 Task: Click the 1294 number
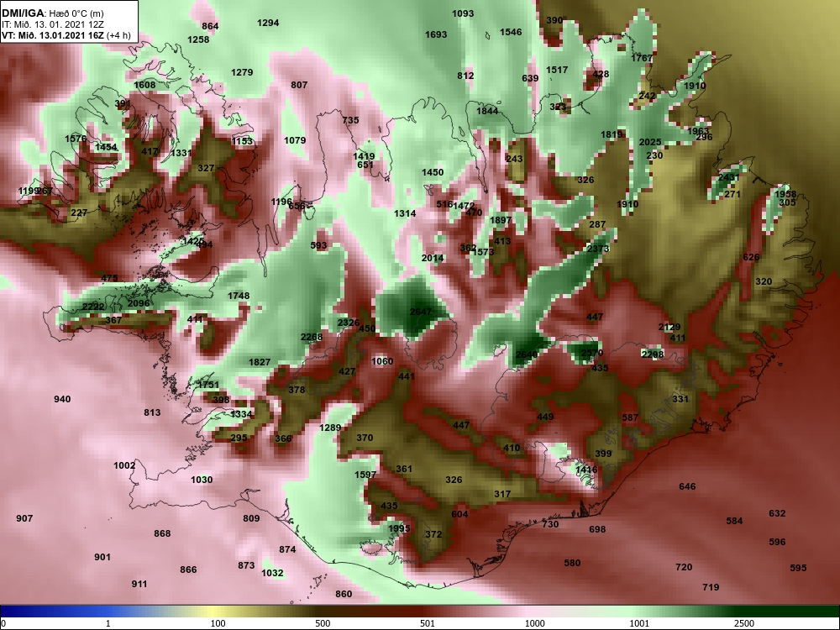[x=268, y=23]
